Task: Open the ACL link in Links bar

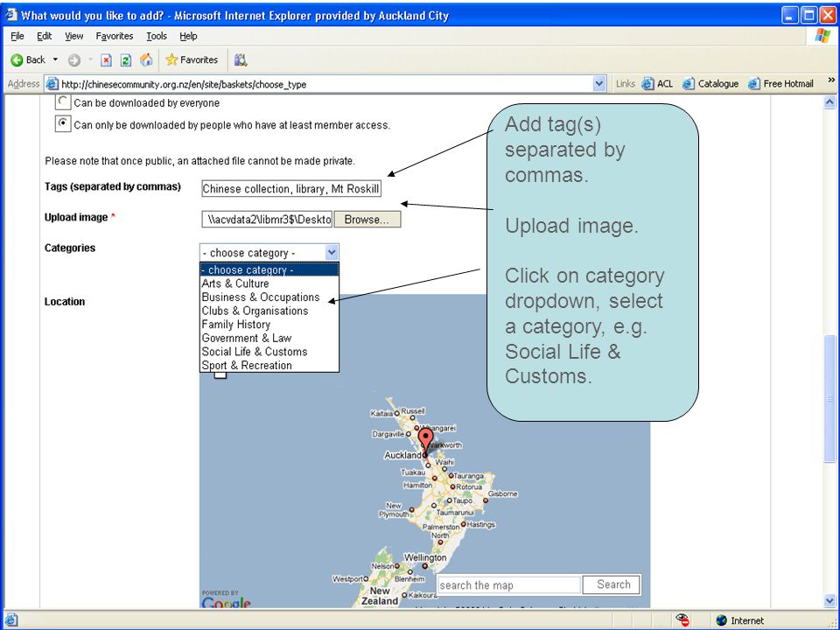Action: pyautogui.click(x=657, y=84)
